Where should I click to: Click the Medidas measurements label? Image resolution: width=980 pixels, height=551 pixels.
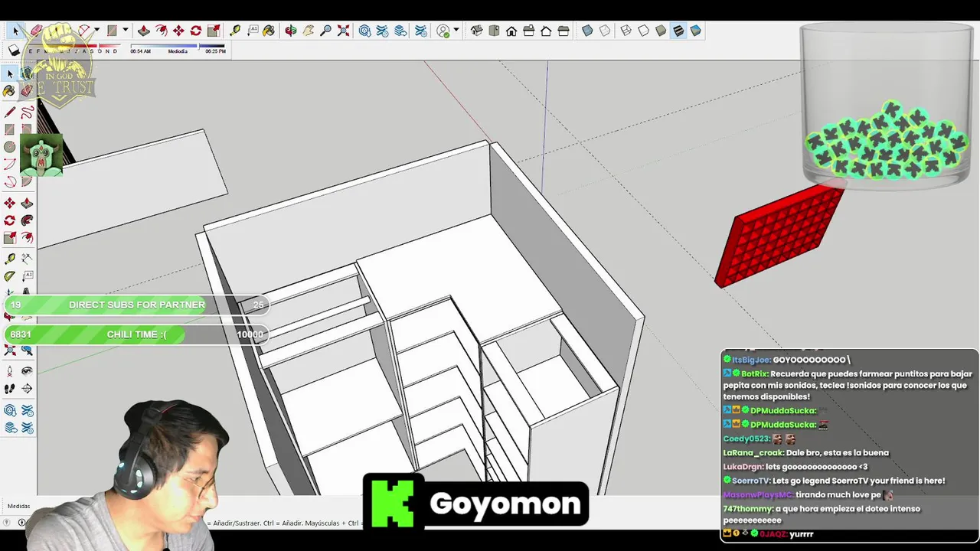pyautogui.click(x=18, y=506)
